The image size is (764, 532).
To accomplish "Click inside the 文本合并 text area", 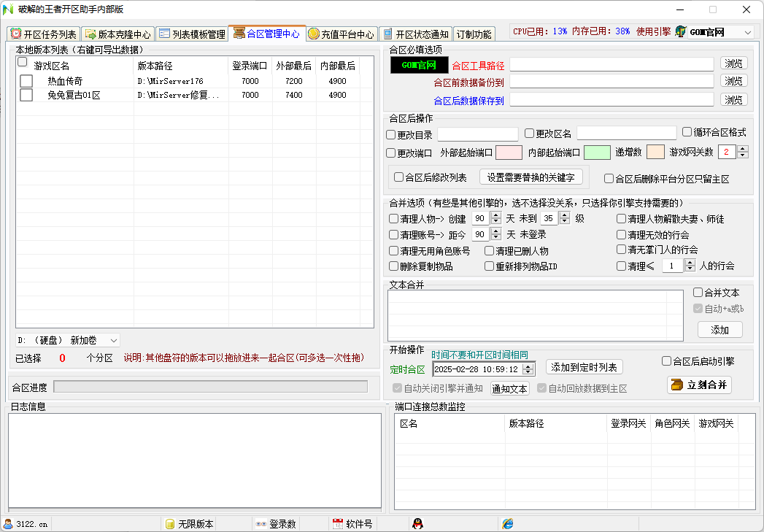I will [x=536, y=315].
